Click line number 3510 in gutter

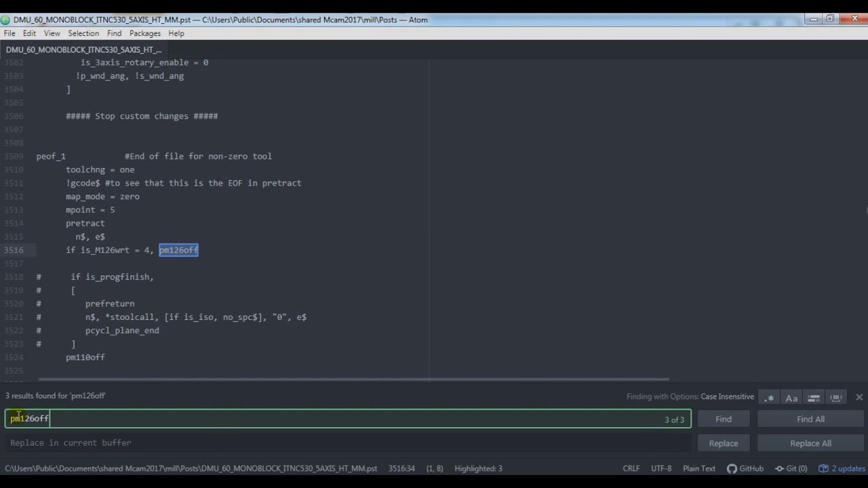point(14,169)
